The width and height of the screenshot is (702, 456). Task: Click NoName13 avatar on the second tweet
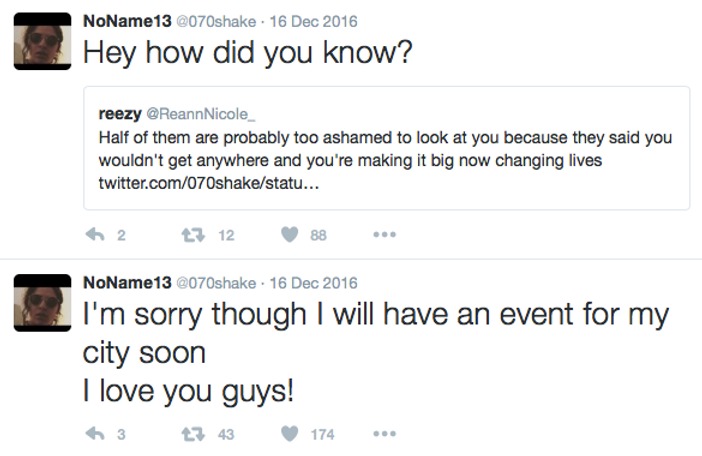coord(40,305)
